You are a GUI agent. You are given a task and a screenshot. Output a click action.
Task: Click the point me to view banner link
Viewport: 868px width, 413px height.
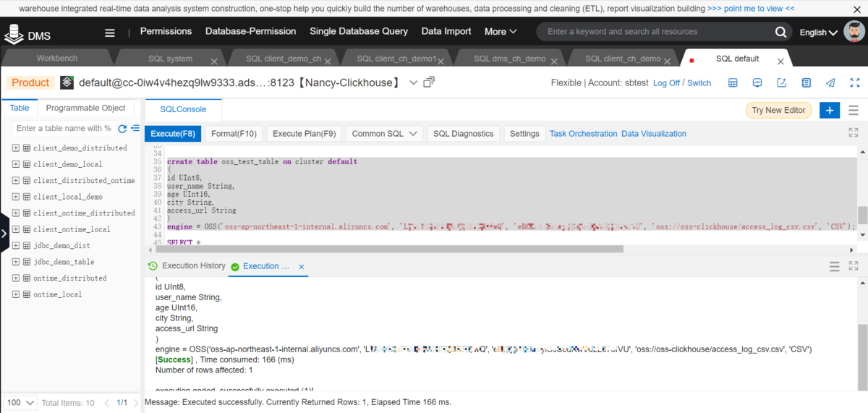point(751,9)
